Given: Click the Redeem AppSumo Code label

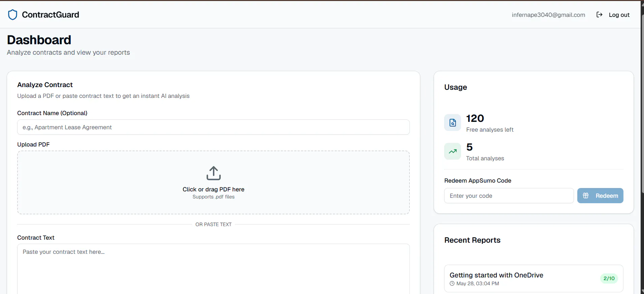Looking at the screenshot, I should coord(478,181).
